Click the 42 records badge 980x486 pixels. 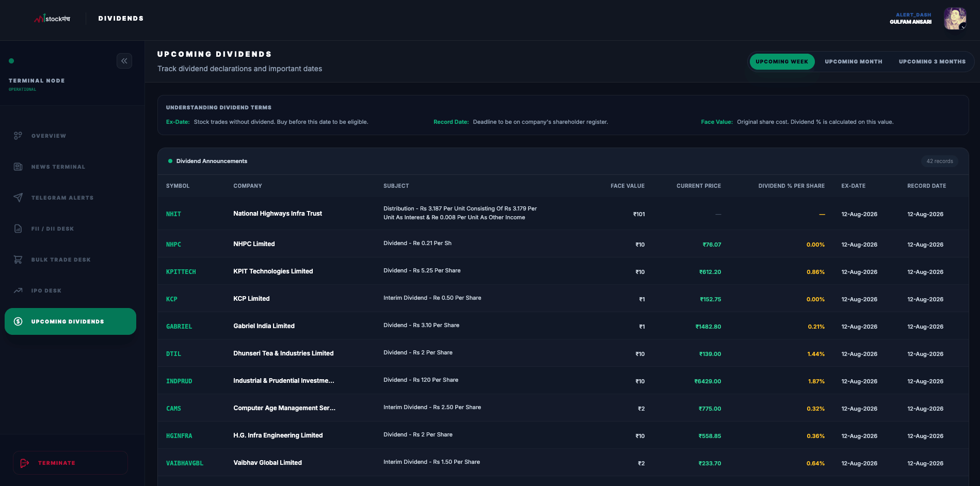tap(940, 161)
